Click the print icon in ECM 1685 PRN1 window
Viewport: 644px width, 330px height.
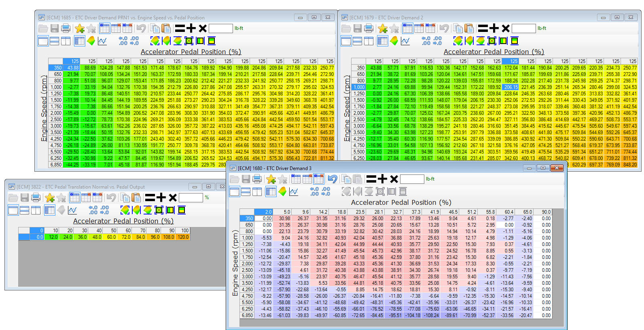pos(66,28)
